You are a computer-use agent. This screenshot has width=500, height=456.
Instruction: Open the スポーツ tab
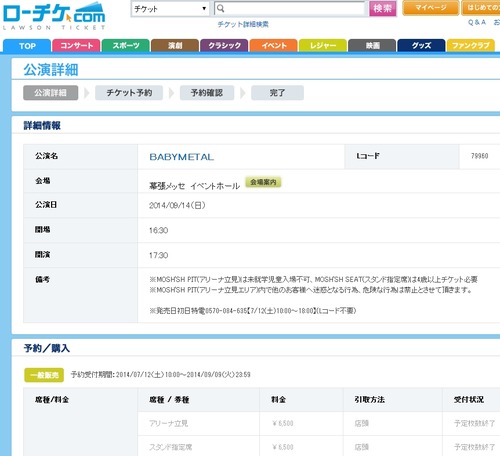(126, 46)
